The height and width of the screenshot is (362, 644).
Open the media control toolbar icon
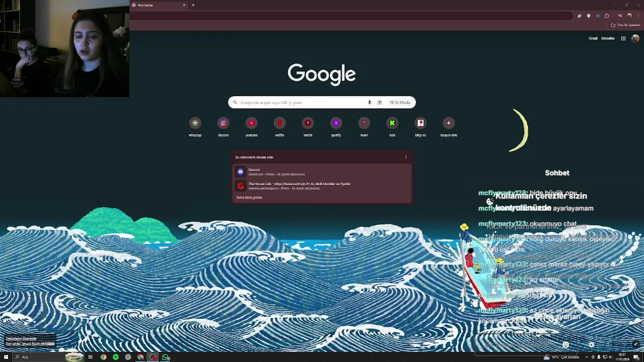(x=620, y=16)
